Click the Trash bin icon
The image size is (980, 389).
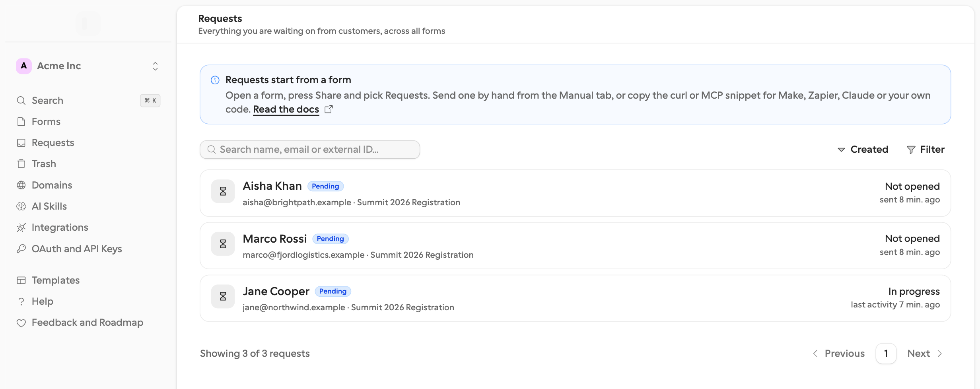[21, 164]
